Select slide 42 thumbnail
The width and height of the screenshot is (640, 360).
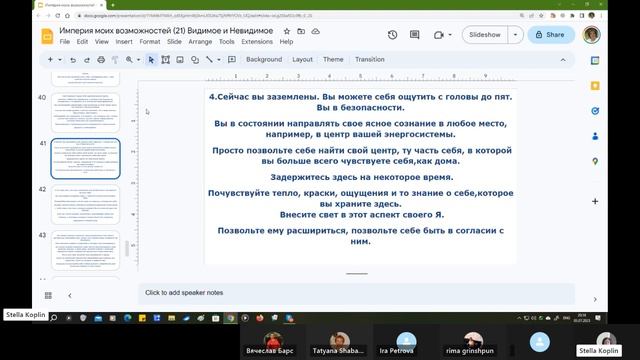tap(85, 204)
